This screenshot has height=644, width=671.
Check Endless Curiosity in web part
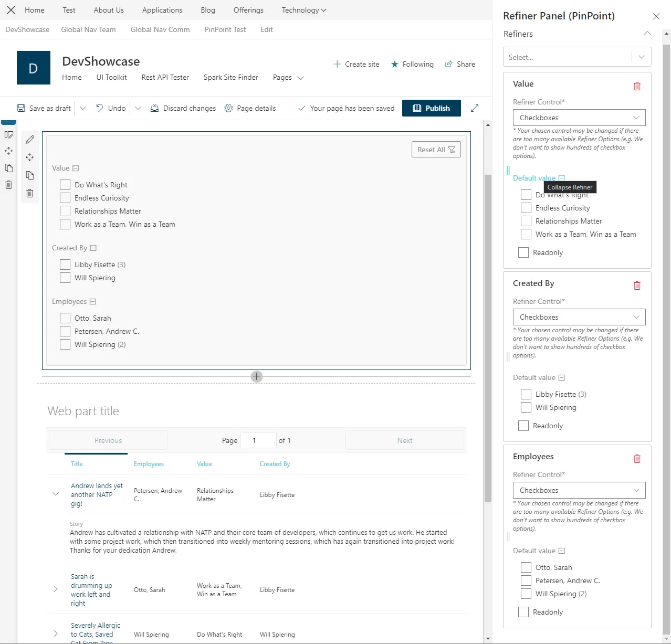click(65, 198)
